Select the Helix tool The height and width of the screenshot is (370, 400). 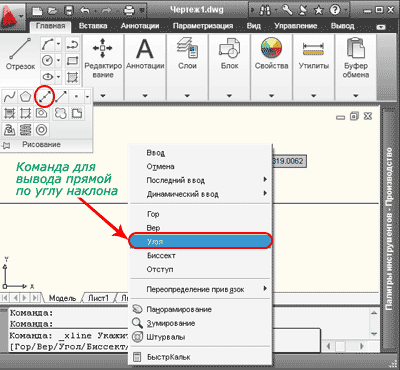point(25,130)
